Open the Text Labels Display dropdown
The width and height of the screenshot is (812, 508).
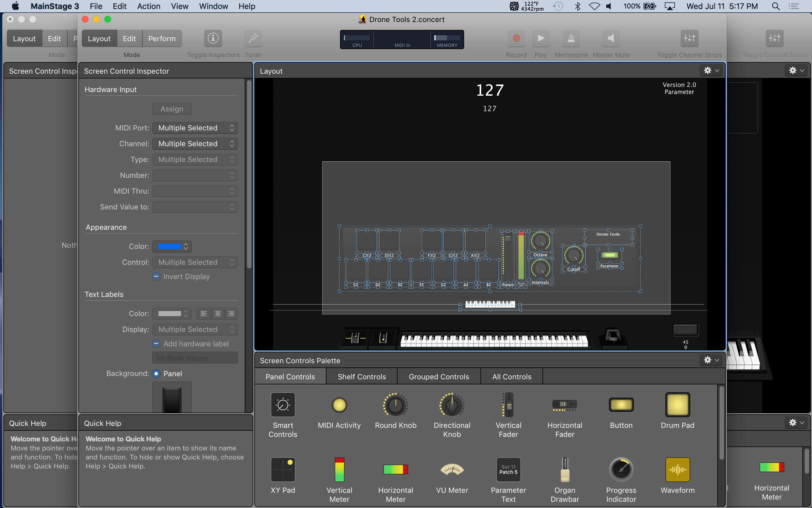pyautogui.click(x=195, y=329)
